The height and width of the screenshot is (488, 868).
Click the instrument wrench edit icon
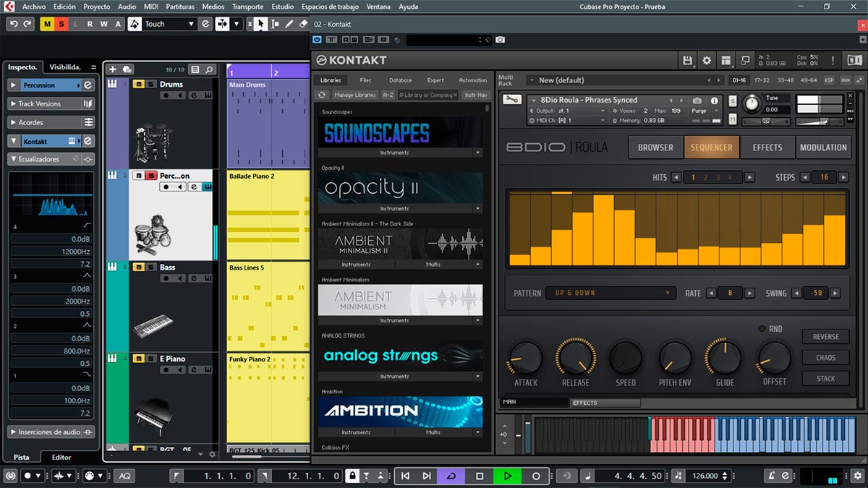point(511,100)
